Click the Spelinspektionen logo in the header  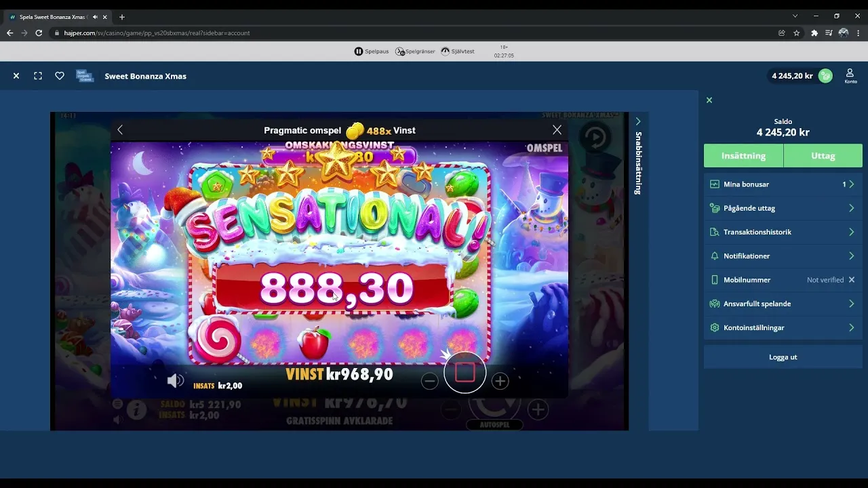point(85,76)
